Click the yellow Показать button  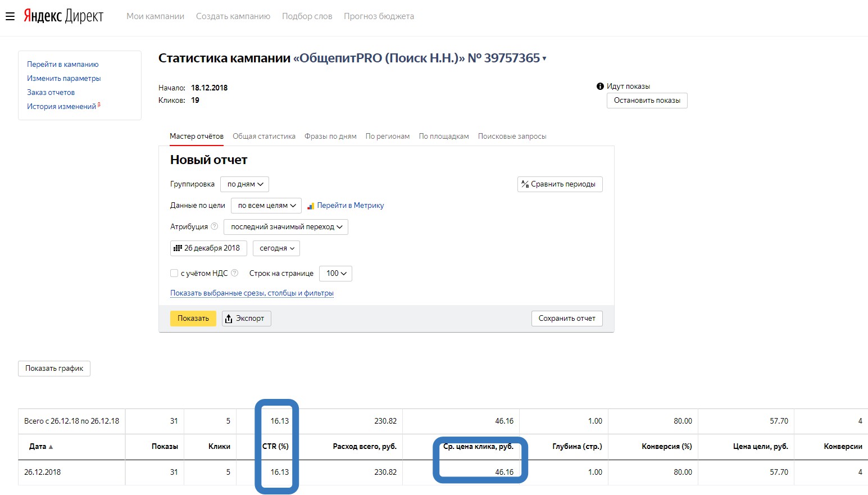coord(193,319)
